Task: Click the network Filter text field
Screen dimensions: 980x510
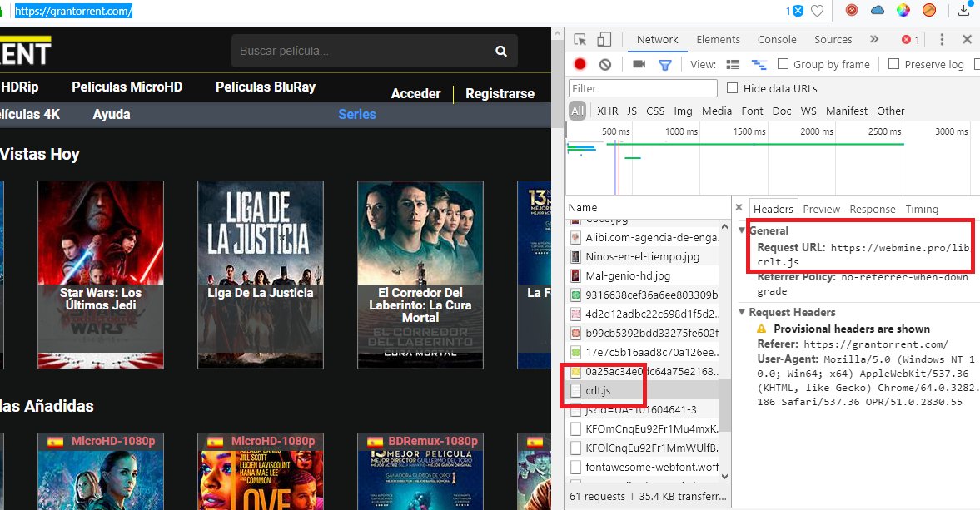Action: point(643,88)
